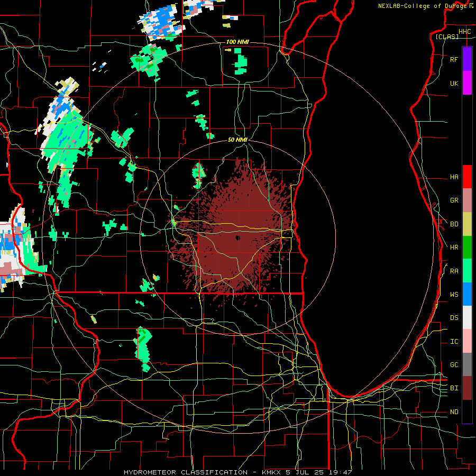476x476 pixels.
Task: Click the IC legend label
Action: 454,342
